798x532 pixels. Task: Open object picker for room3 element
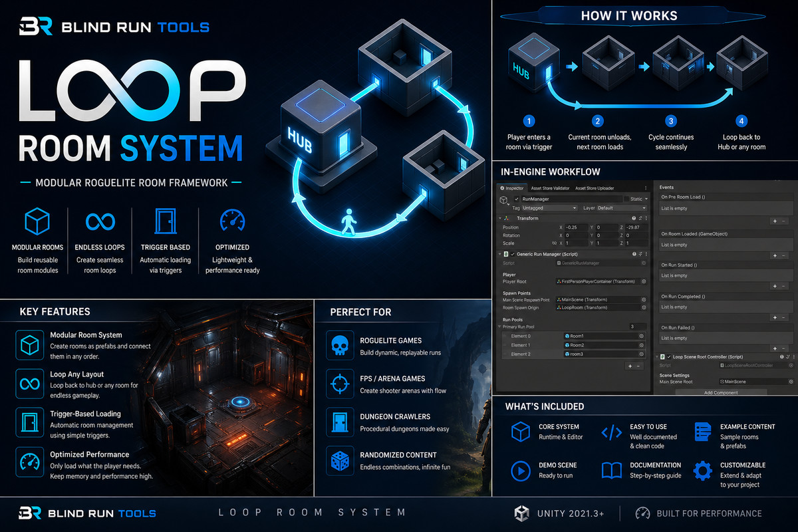pos(641,354)
